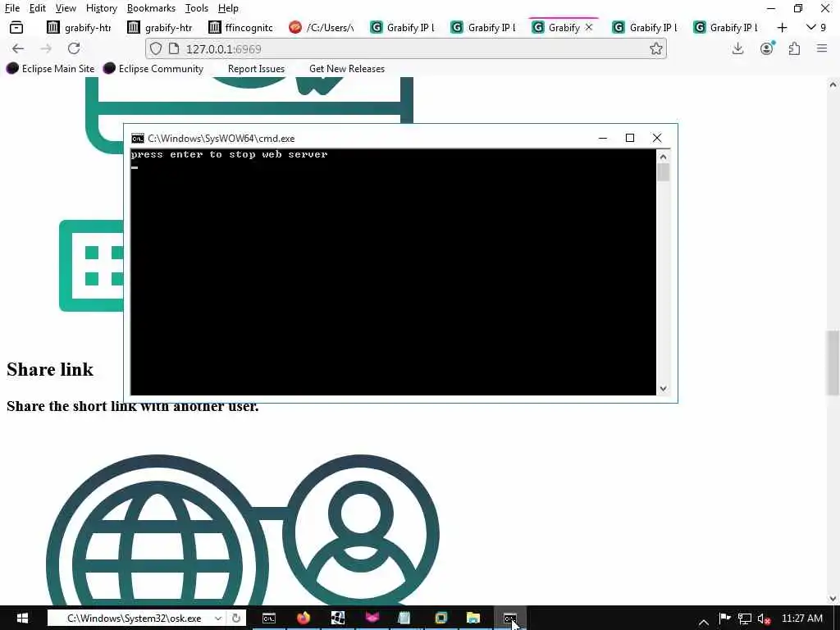Open the Bookmarks menu
The image size is (840, 630).
pyautogui.click(x=151, y=8)
